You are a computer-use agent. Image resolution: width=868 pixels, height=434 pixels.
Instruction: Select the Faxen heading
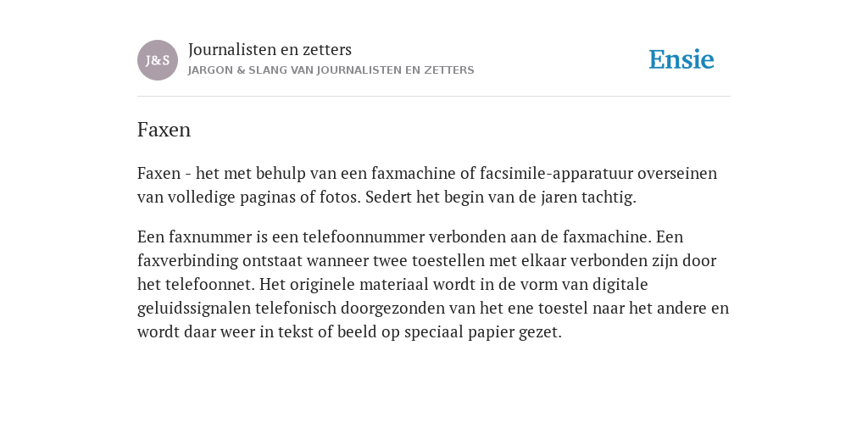[x=164, y=130]
